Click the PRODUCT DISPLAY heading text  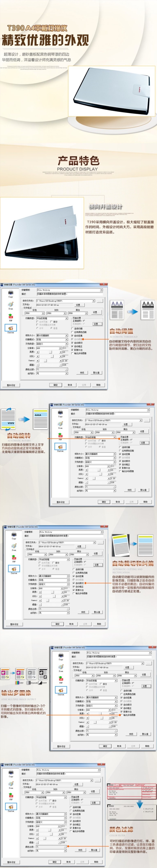click(77, 169)
